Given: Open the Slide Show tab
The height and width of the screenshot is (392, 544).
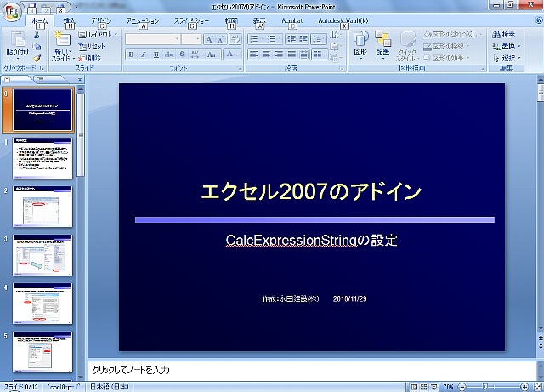Looking at the screenshot, I should [191, 20].
